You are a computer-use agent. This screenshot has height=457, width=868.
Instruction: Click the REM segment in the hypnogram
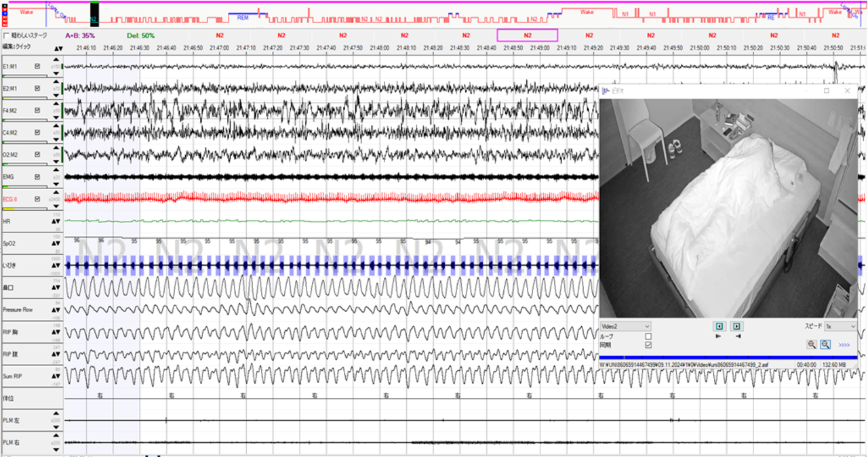[242, 18]
